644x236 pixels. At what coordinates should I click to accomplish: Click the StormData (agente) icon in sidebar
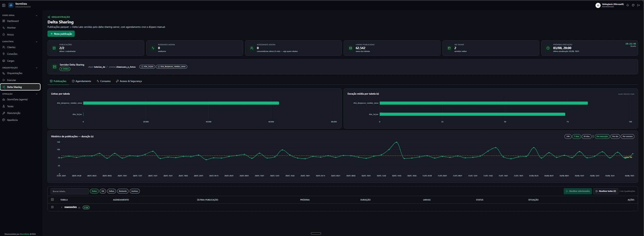click(x=4, y=99)
